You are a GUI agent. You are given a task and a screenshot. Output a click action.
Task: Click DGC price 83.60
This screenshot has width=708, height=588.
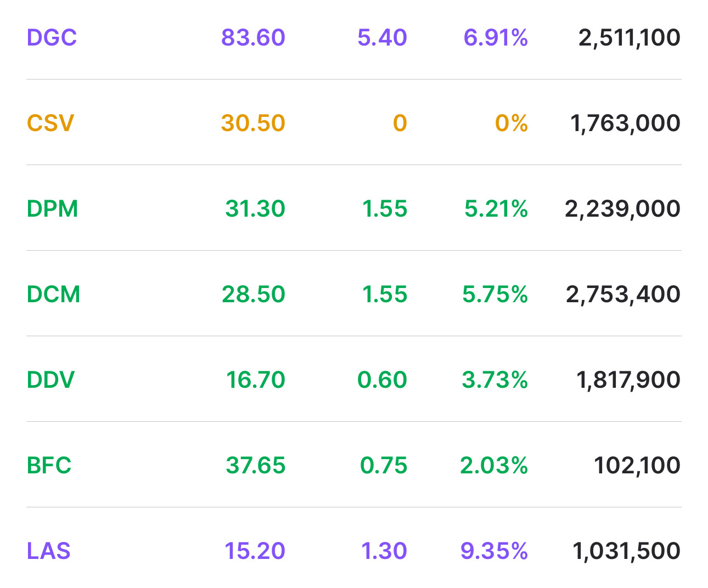pyautogui.click(x=253, y=38)
